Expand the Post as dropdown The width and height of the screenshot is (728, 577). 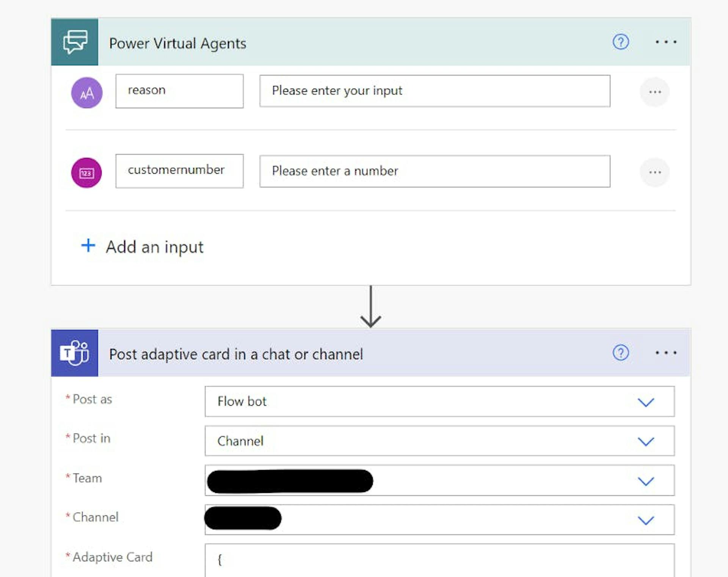[646, 402]
